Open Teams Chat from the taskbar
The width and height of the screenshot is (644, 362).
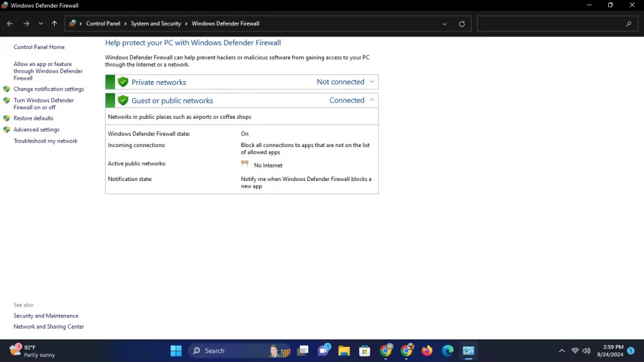(324, 351)
